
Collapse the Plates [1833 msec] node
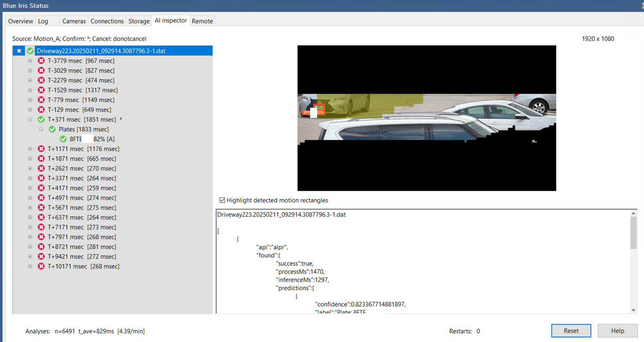tap(41, 129)
